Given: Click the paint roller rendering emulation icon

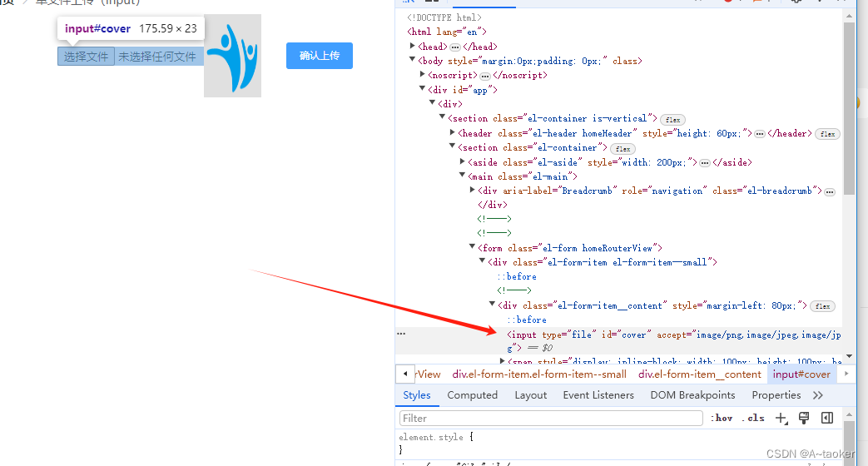Looking at the screenshot, I should point(804,419).
